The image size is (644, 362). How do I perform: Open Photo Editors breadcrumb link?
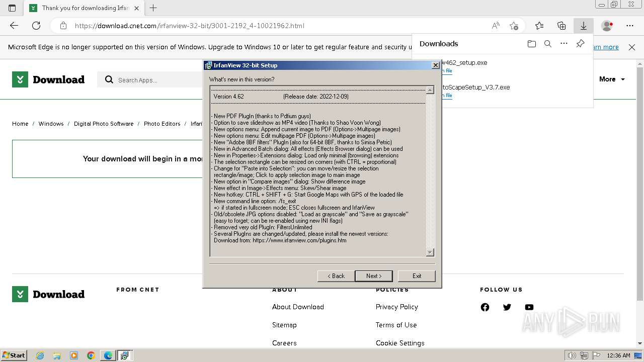(x=162, y=124)
